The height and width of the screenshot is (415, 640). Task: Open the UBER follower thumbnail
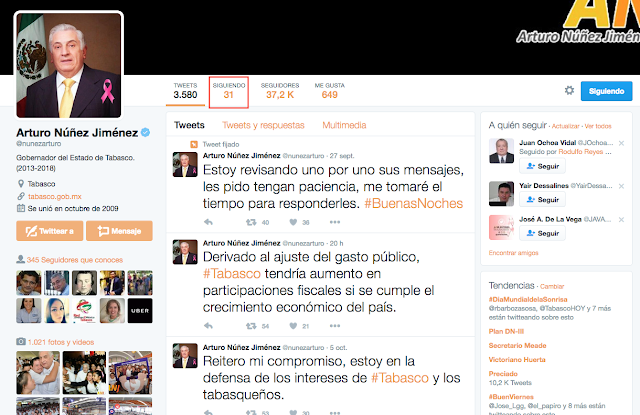click(x=140, y=311)
